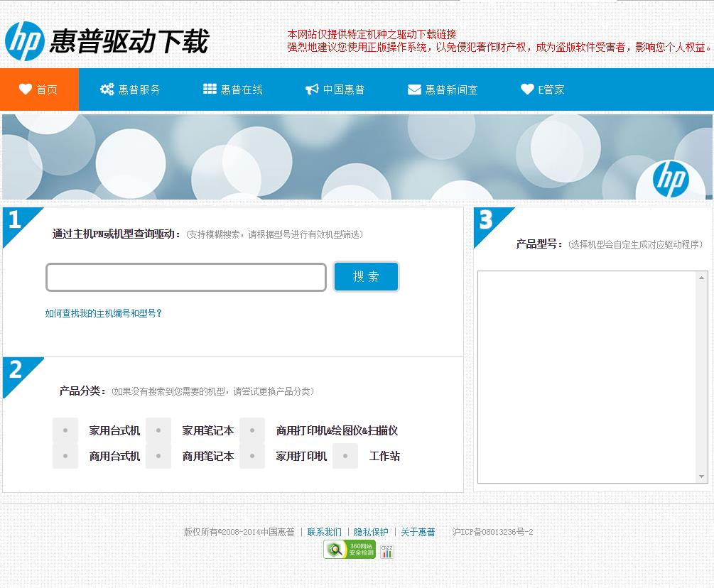Select the 工作站 radio button

345,456
